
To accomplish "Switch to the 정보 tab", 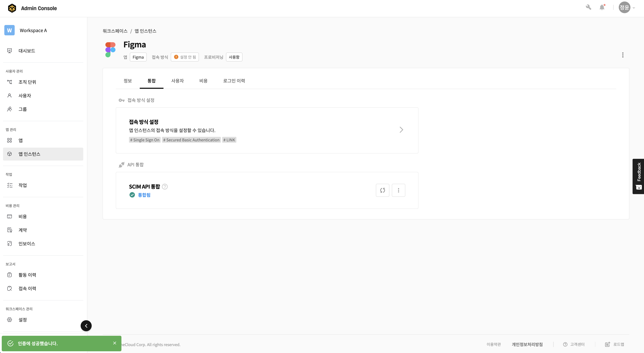I will [x=127, y=81].
